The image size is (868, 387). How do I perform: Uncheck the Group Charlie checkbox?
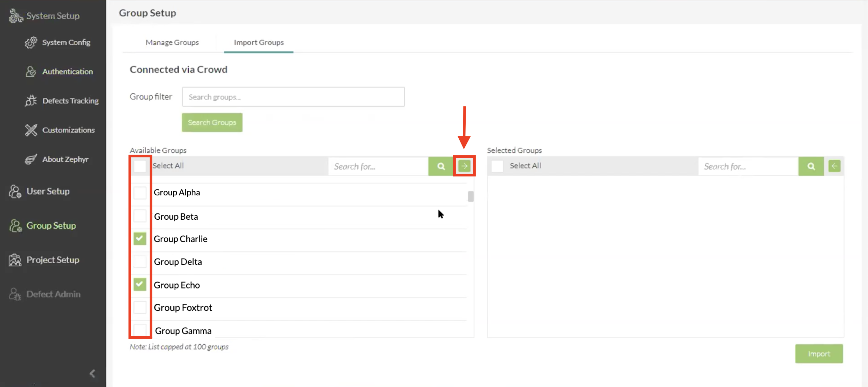pos(139,239)
